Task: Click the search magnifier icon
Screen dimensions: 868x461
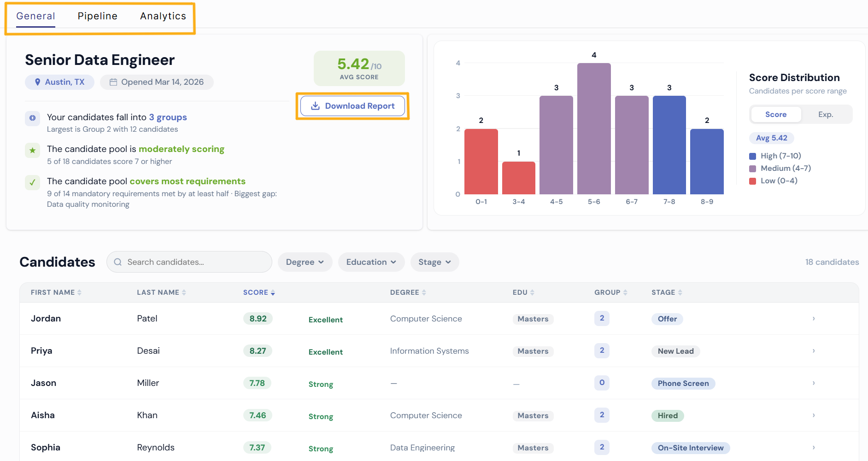Action: 118,262
